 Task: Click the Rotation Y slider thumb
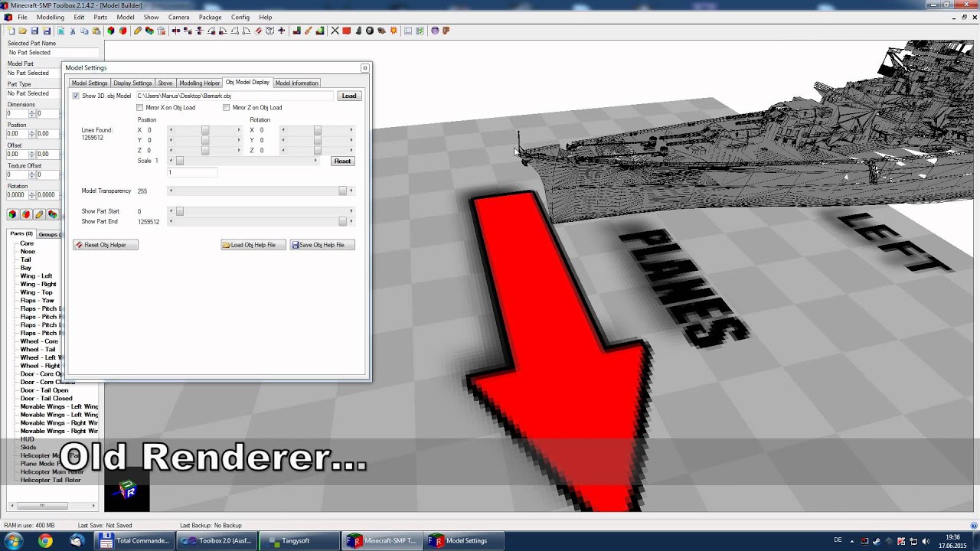point(318,140)
